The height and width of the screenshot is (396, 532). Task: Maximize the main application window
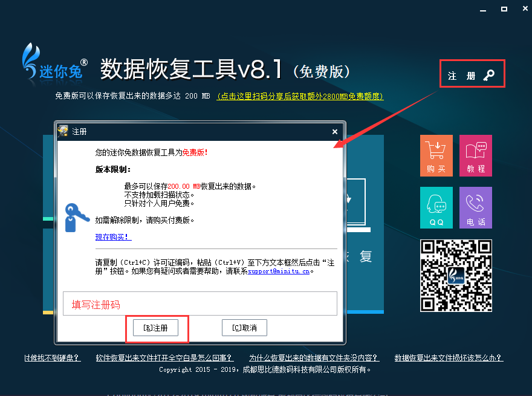pos(504,9)
